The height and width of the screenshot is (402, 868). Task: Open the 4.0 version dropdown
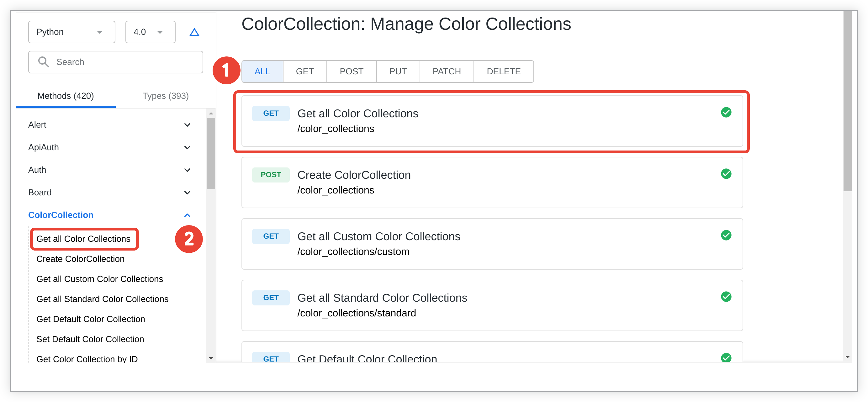(150, 32)
